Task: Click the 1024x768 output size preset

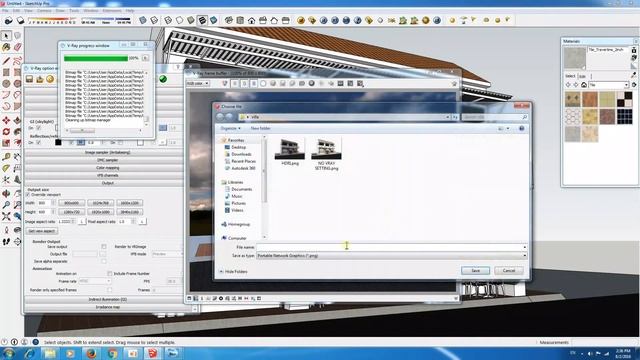Action: (100, 203)
